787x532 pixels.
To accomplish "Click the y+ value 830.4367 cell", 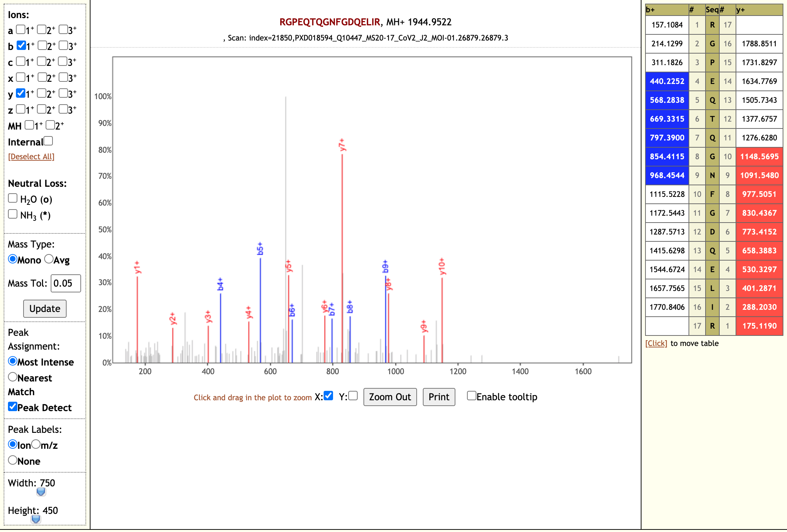I will pos(759,213).
